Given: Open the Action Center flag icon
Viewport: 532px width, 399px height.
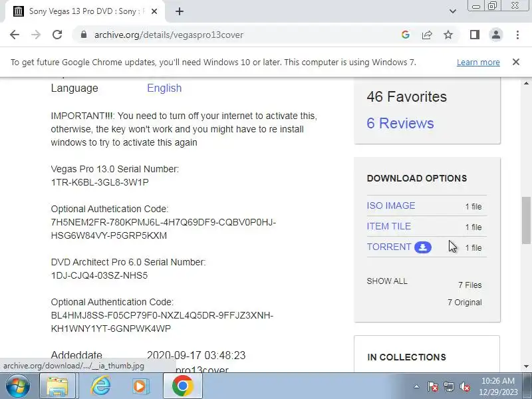Looking at the screenshot, I should [x=433, y=386].
